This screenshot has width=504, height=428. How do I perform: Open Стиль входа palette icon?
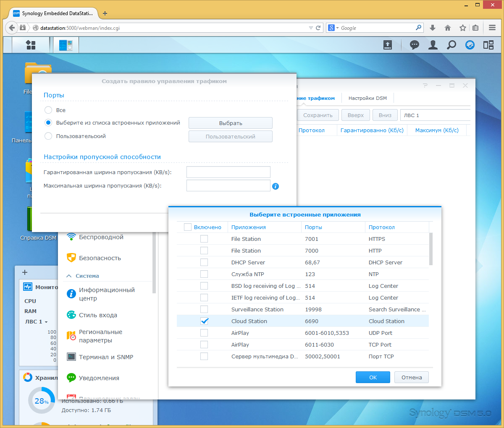point(71,315)
